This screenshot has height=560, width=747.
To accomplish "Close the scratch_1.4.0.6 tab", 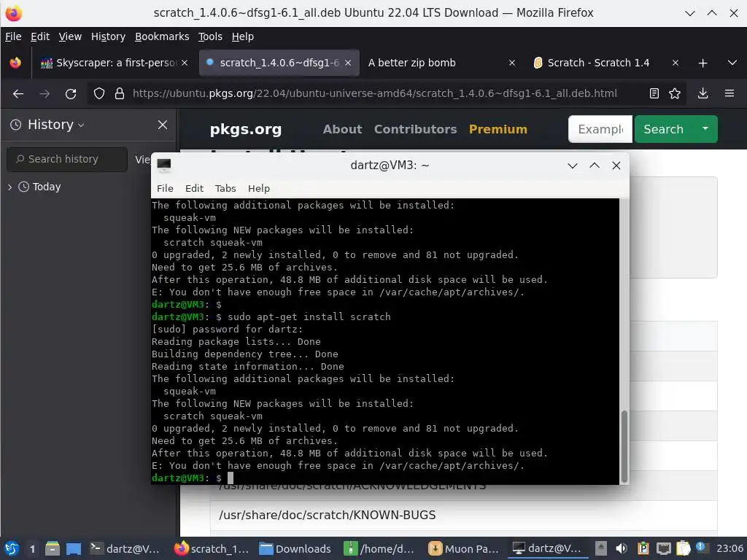I will pos(348,63).
